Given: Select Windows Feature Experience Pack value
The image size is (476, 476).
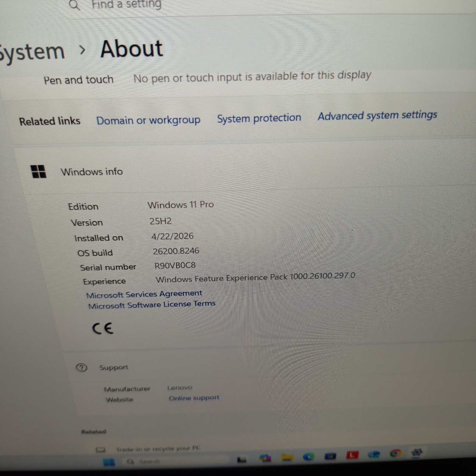Looking at the screenshot, I should (x=256, y=277).
